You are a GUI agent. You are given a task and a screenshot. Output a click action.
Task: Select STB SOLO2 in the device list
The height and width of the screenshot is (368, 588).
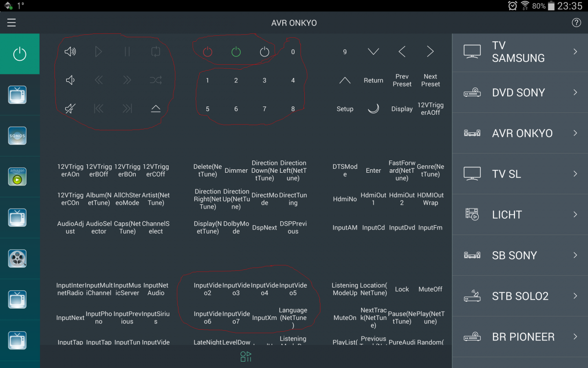[x=519, y=296]
